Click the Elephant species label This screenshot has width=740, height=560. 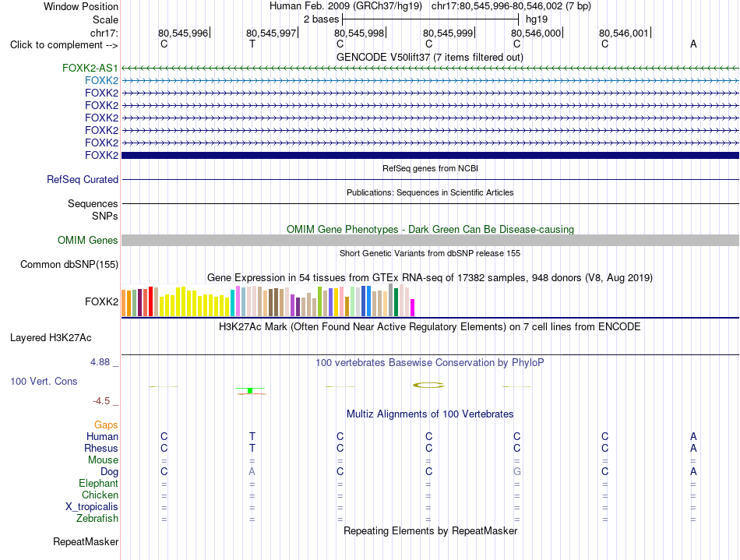pos(99,484)
